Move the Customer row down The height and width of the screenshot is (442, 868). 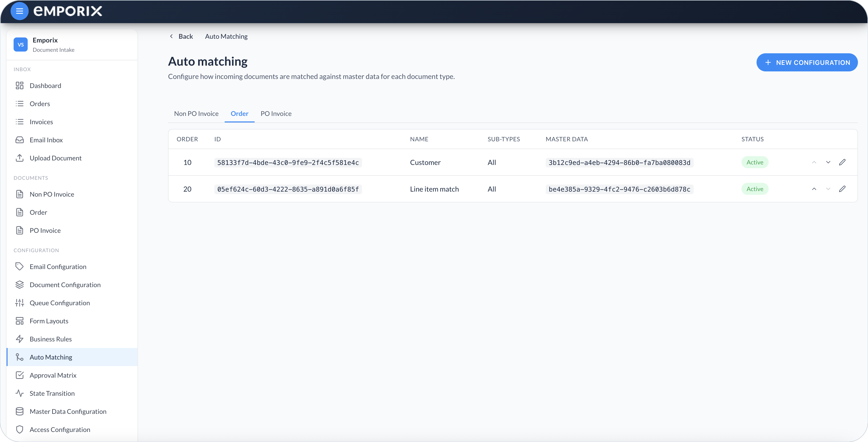(x=828, y=162)
